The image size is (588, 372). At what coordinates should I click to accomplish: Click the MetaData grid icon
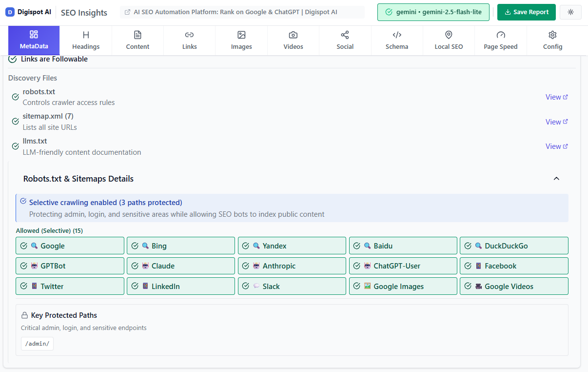point(33,35)
